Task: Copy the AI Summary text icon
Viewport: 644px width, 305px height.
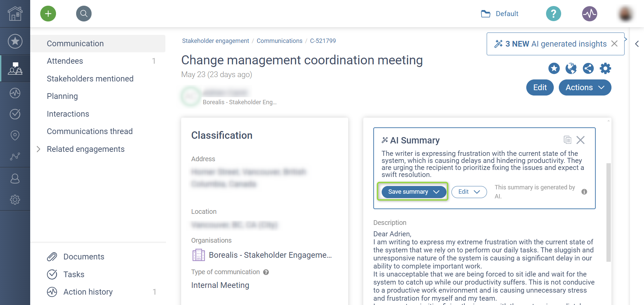Action: [567, 140]
